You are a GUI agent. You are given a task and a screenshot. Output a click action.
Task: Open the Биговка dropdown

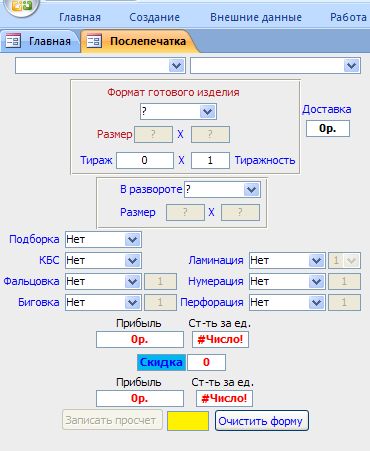tap(132, 303)
